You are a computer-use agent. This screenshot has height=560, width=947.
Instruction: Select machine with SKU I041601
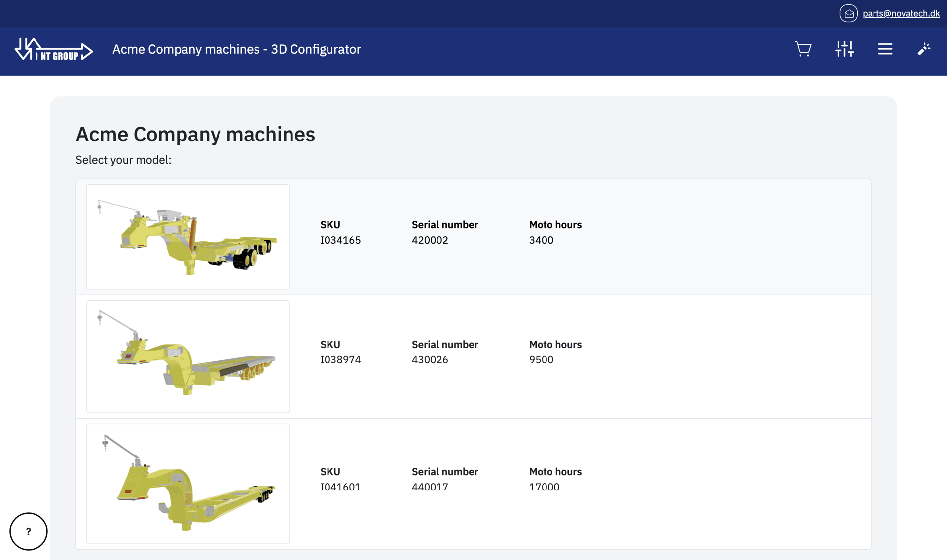tap(340, 487)
